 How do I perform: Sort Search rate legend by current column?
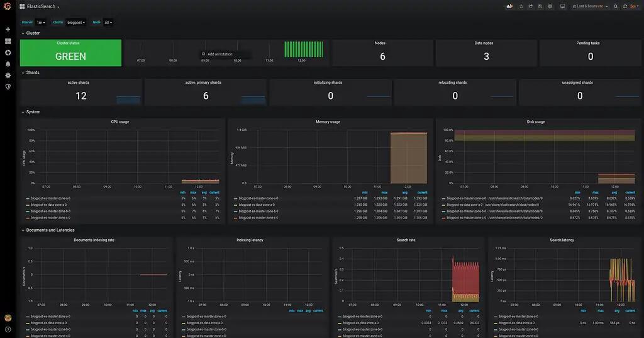474,311
